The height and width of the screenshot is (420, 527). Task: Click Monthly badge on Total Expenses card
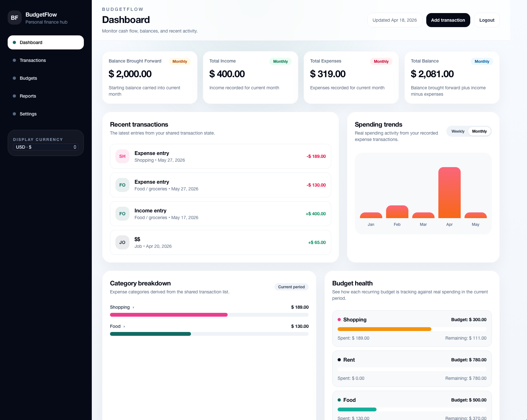pos(381,62)
